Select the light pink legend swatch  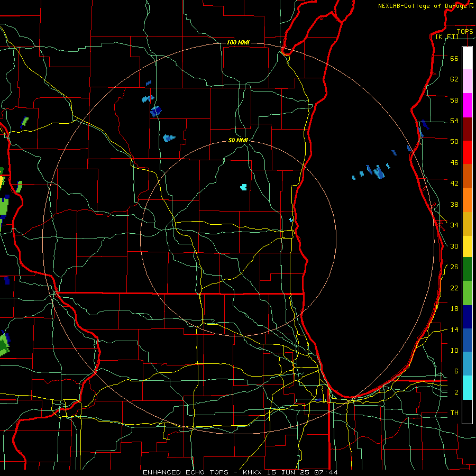467,81
